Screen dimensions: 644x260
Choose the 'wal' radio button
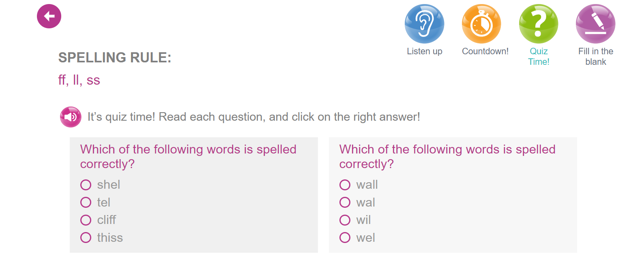(x=345, y=202)
